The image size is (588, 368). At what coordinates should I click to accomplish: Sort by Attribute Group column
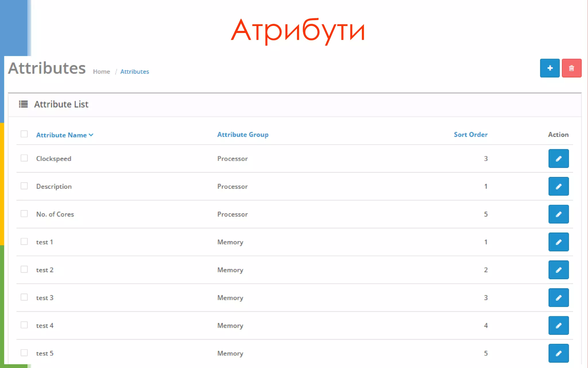243,135
